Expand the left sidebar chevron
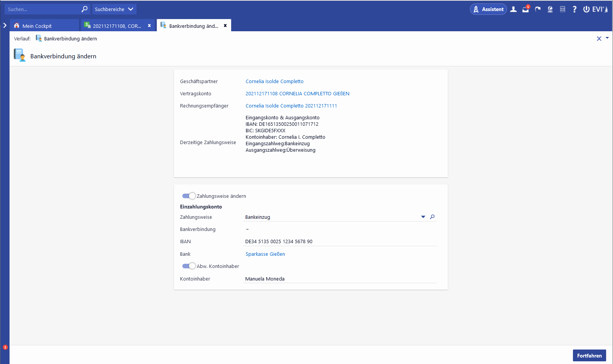613x364 pixels. [x=5, y=26]
